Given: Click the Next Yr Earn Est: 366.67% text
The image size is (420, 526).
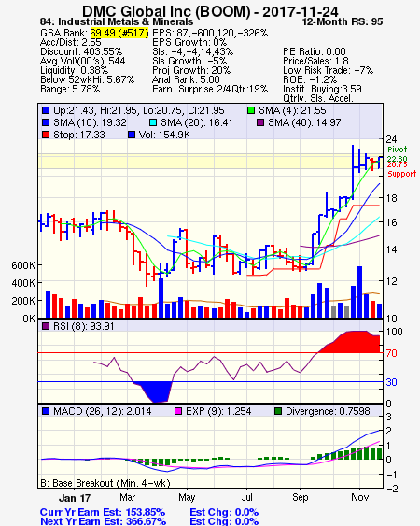Looking at the screenshot, I should [103, 521].
